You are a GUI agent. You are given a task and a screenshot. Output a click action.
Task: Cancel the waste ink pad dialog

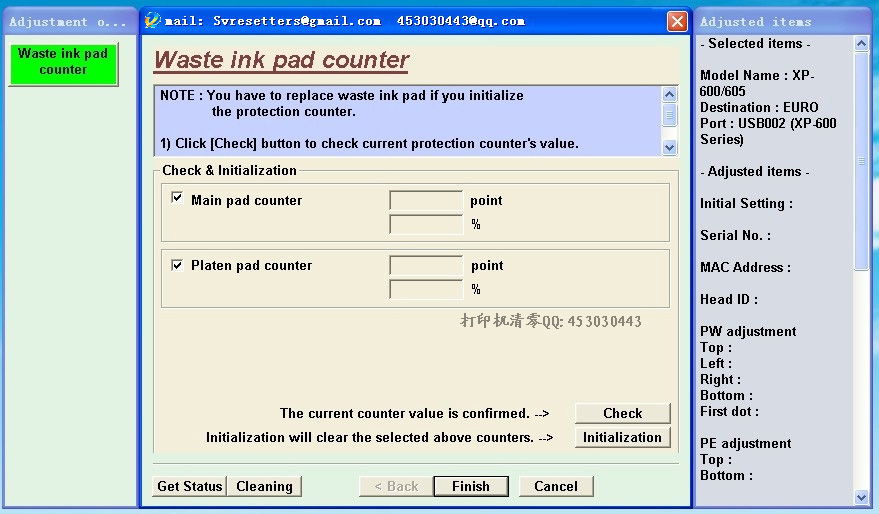[556, 486]
